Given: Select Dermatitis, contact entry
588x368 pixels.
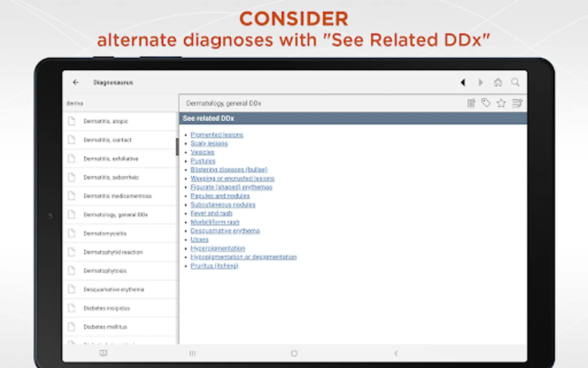Looking at the screenshot, I should click(120, 140).
